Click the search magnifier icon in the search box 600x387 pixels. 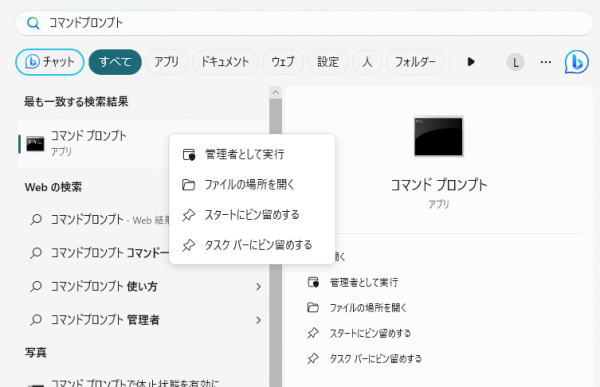pyautogui.click(x=33, y=23)
